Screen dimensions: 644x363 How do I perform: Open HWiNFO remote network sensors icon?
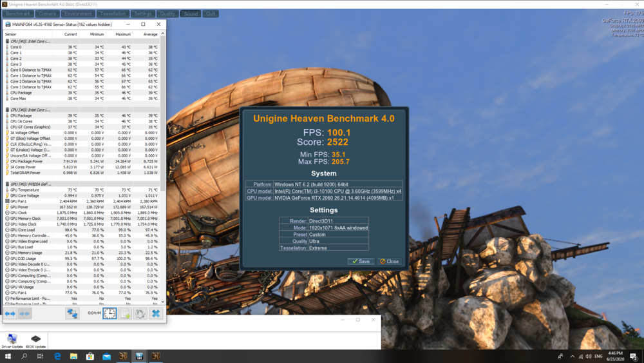click(x=72, y=313)
